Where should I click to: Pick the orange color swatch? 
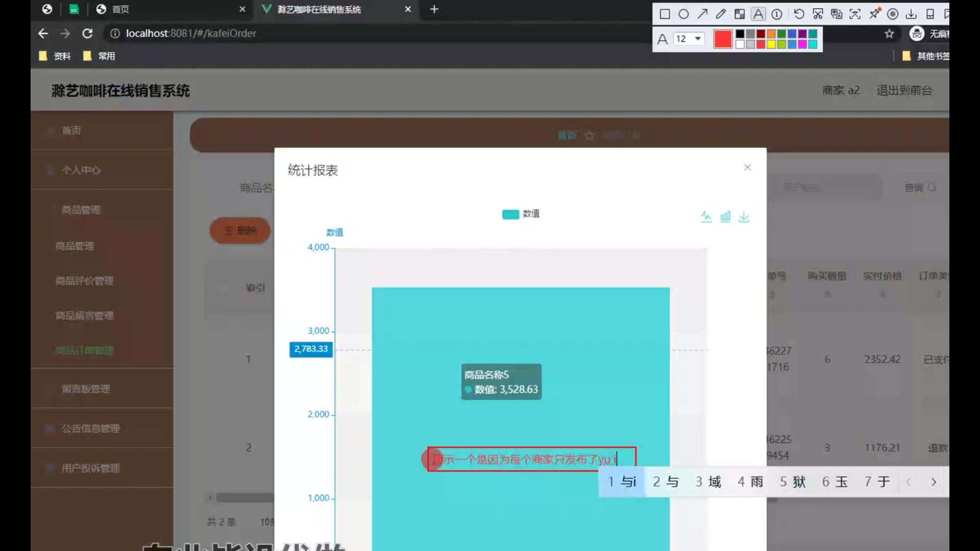coord(771,34)
